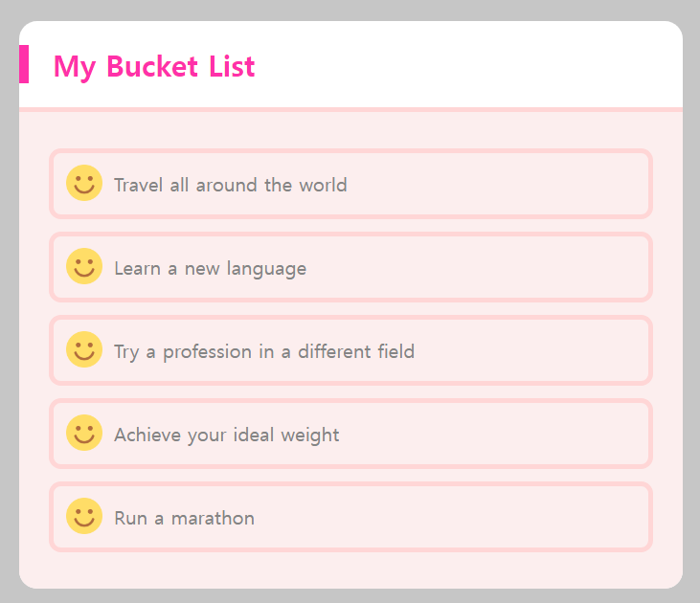Click the pink divider line under the header
The width and height of the screenshot is (700, 603).
tap(350, 109)
